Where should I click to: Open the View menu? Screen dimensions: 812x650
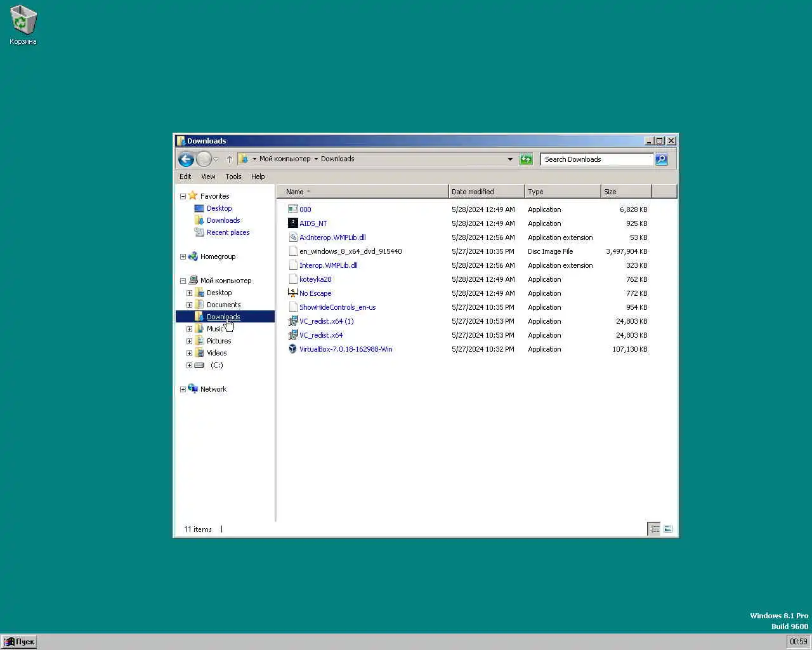(208, 176)
